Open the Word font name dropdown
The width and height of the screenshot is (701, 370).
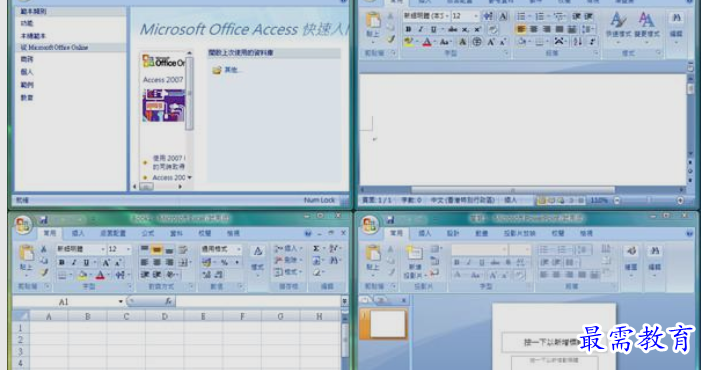[x=447, y=16]
